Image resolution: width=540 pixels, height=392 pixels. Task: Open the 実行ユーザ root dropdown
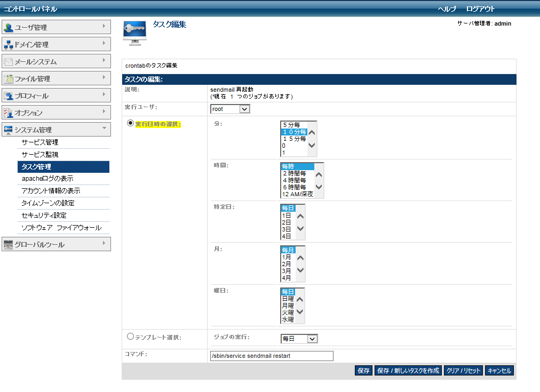pyautogui.click(x=230, y=109)
